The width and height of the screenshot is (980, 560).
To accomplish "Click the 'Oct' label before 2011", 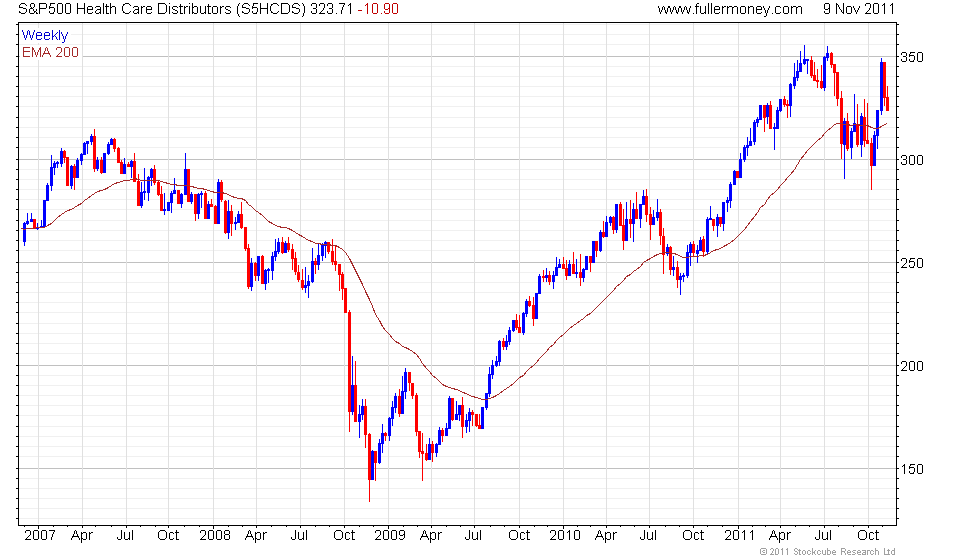I will point(693,536).
